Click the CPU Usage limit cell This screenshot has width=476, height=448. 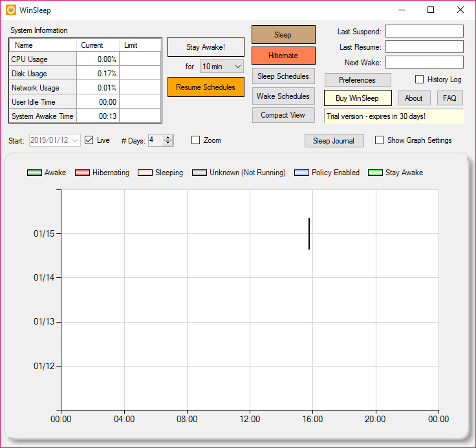tap(140, 59)
